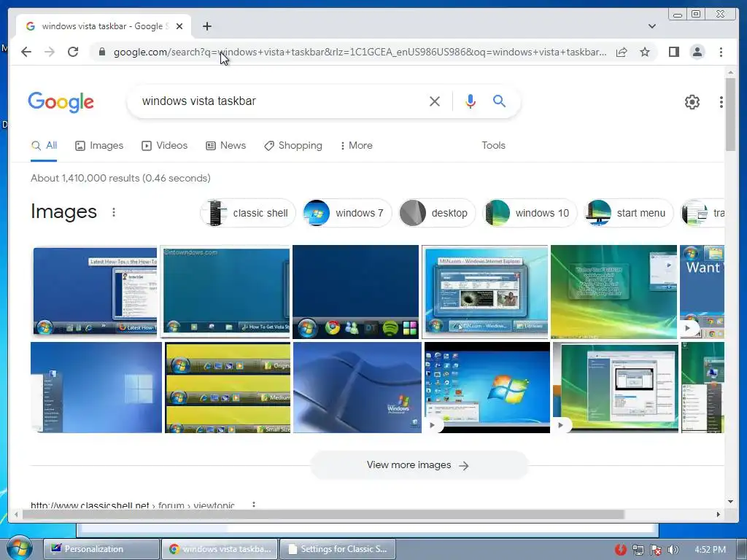Reload the current page
747x560 pixels.
73,52
